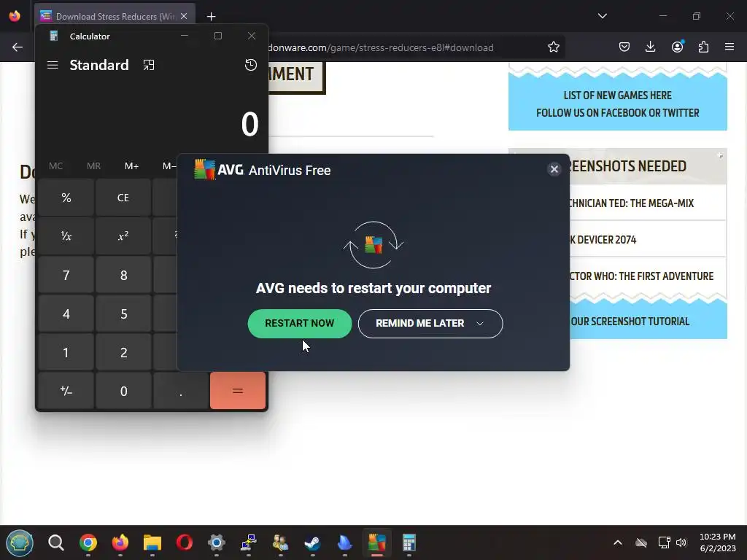Open volume control in system tray
This screenshot has height=560, width=747.
681,542
